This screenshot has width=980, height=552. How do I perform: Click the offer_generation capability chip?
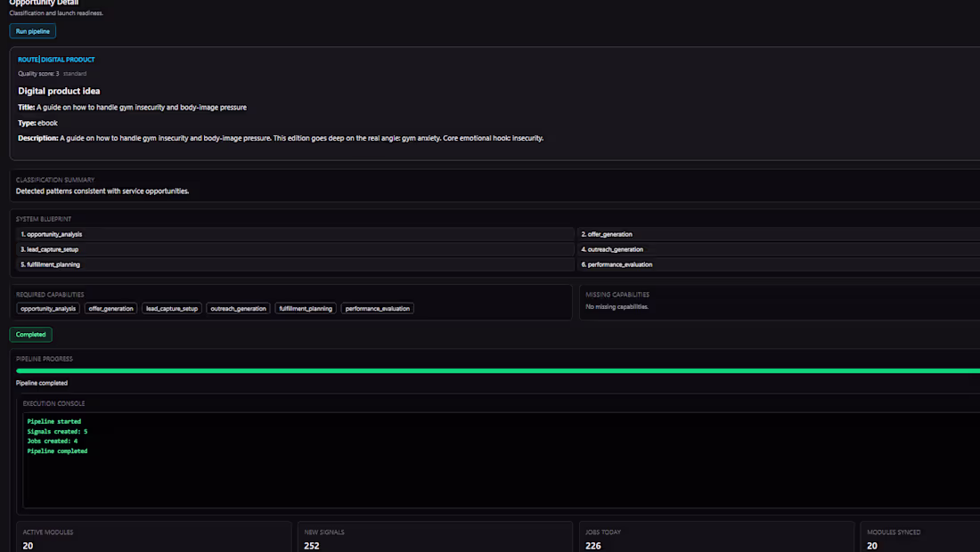pyautogui.click(x=110, y=308)
